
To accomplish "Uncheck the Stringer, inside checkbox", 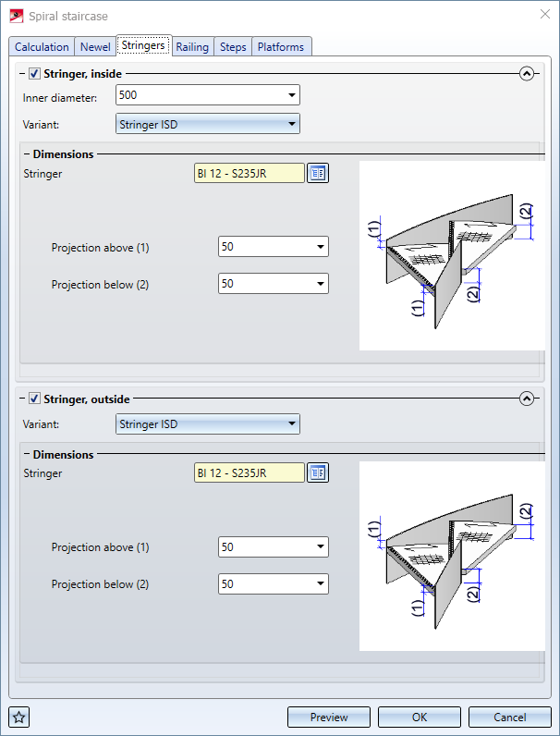I will tap(35, 74).
